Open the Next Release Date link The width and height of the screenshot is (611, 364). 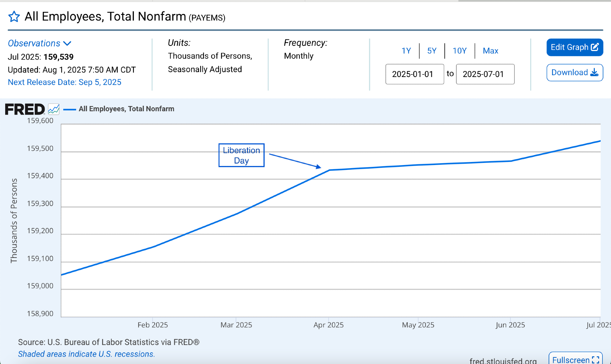pos(64,82)
